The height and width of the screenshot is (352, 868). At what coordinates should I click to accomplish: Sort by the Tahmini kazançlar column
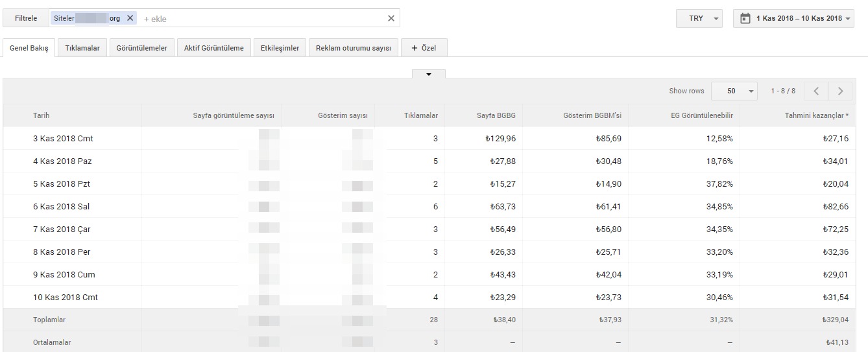pyautogui.click(x=816, y=115)
